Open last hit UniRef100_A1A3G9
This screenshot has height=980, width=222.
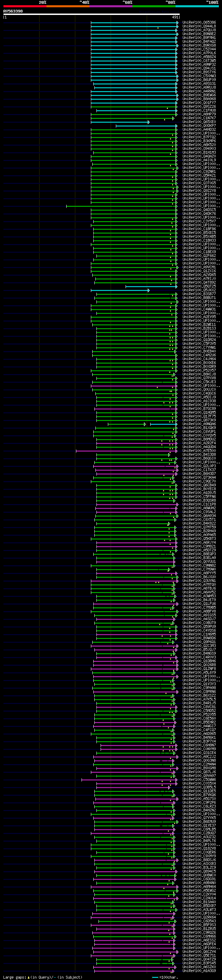point(199,971)
